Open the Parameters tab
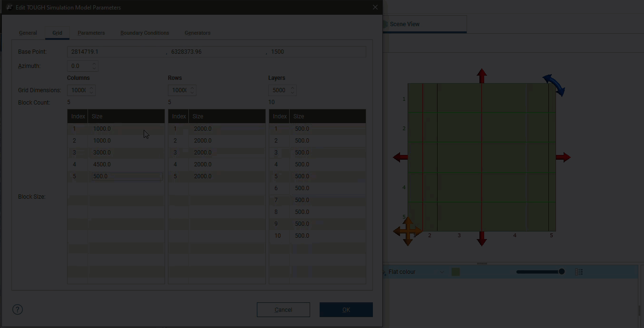The height and width of the screenshot is (328, 644). [91, 33]
